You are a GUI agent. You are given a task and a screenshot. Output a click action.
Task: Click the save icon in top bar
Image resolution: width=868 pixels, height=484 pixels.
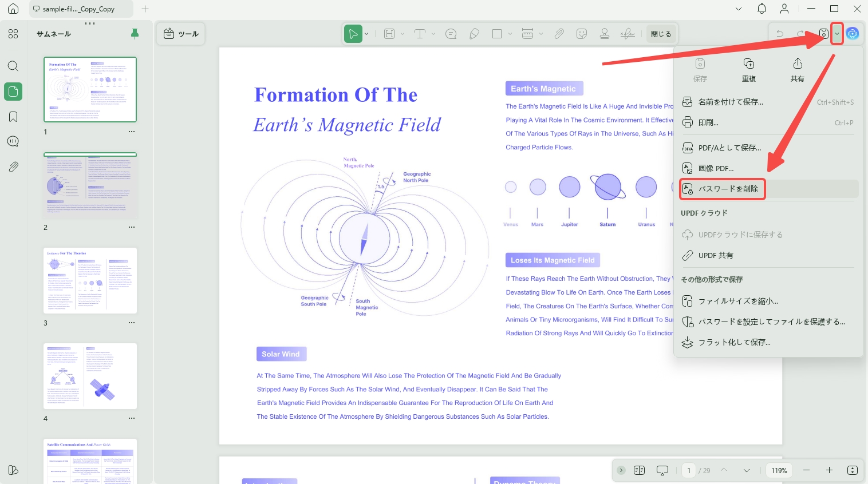tap(823, 34)
